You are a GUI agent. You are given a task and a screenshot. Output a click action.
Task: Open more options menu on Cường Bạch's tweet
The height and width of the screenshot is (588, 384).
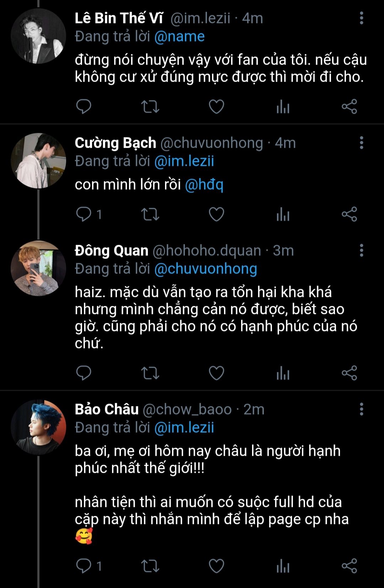362,143
